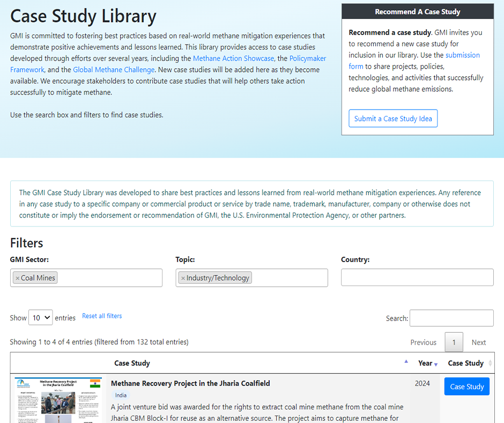Reset all filters

[102, 316]
